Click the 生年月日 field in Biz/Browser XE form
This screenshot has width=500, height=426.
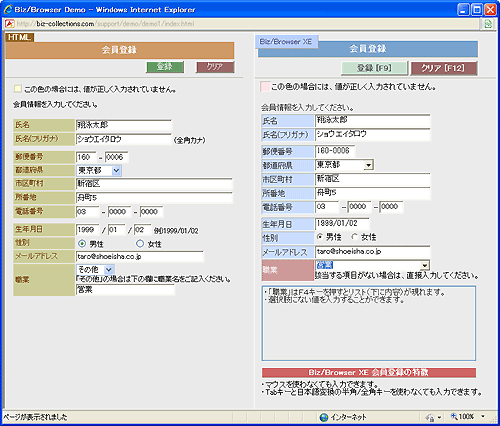pyautogui.click(x=342, y=224)
